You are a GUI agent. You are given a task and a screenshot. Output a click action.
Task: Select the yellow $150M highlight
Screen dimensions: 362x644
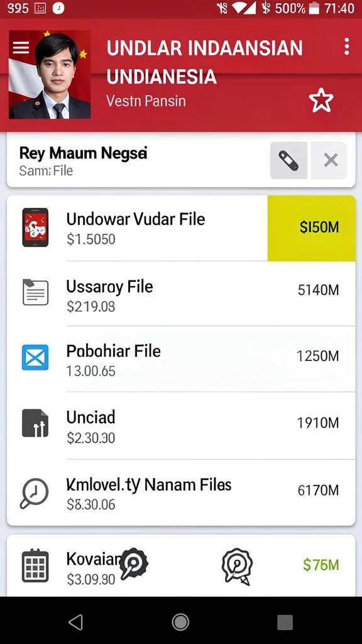point(312,228)
